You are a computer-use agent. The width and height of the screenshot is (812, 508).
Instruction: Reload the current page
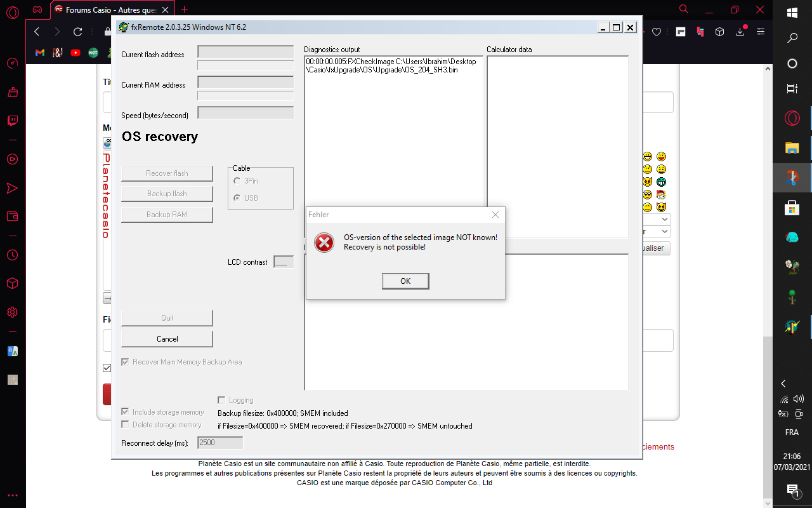pos(77,32)
